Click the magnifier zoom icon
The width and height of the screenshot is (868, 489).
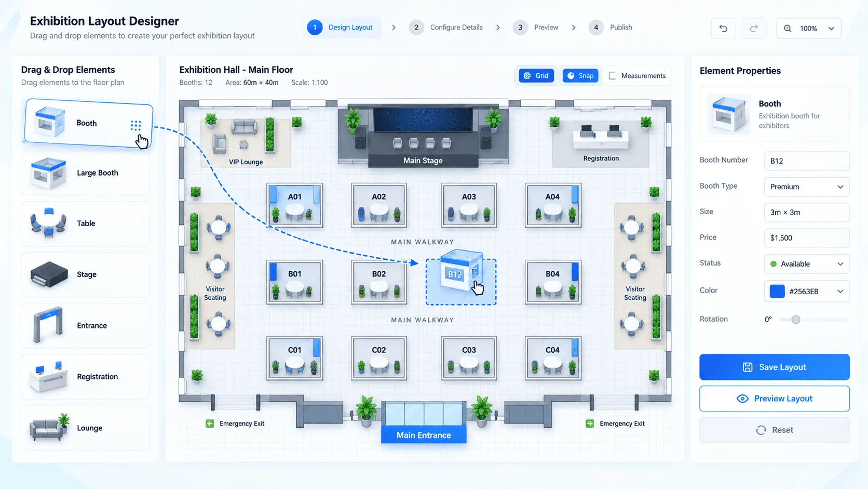click(788, 29)
